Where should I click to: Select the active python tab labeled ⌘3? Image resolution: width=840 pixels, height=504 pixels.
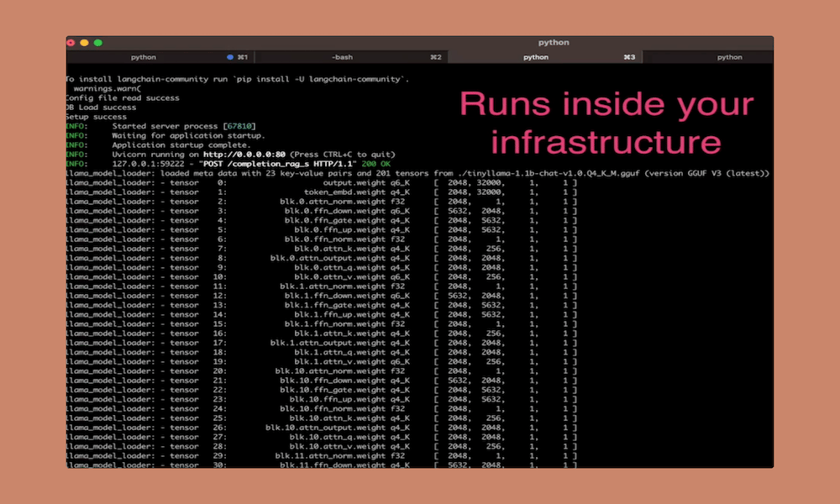535,57
